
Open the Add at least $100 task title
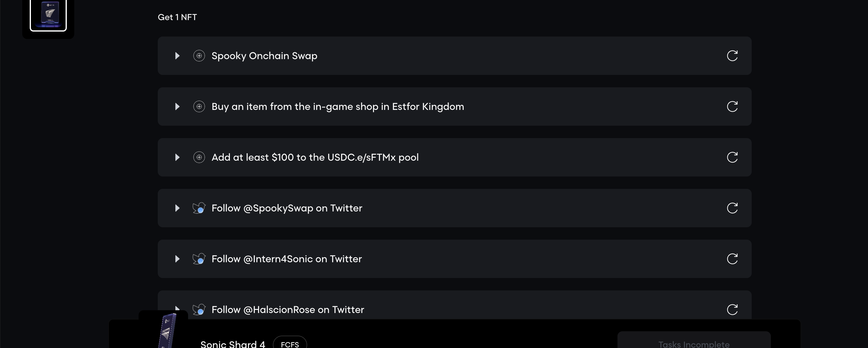coord(315,157)
